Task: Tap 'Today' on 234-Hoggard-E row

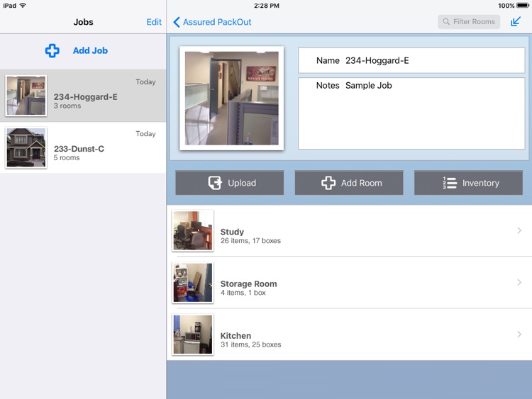Action: pyautogui.click(x=145, y=82)
